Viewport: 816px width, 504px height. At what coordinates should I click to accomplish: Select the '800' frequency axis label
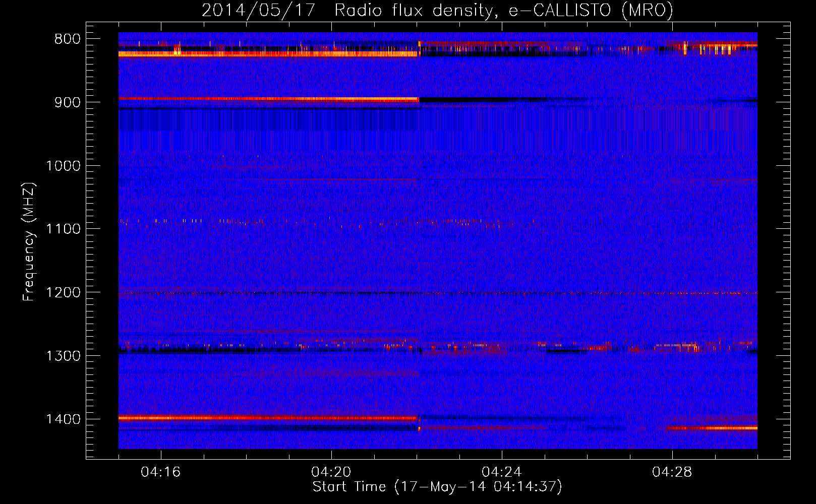67,39
